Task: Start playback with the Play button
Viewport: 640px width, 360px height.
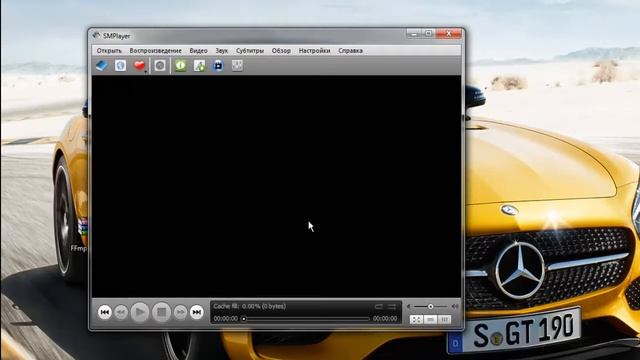Action: pos(140,312)
